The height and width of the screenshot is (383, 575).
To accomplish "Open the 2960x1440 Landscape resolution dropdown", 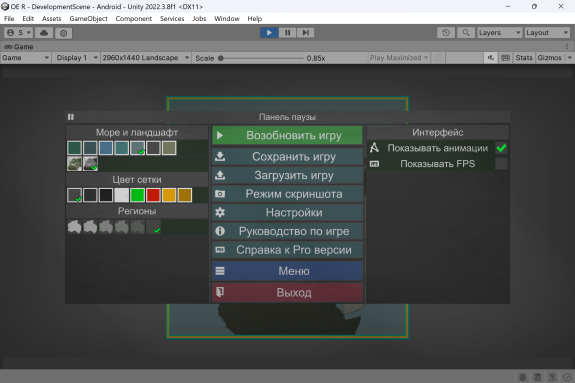I will pyautogui.click(x=145, y=58).
